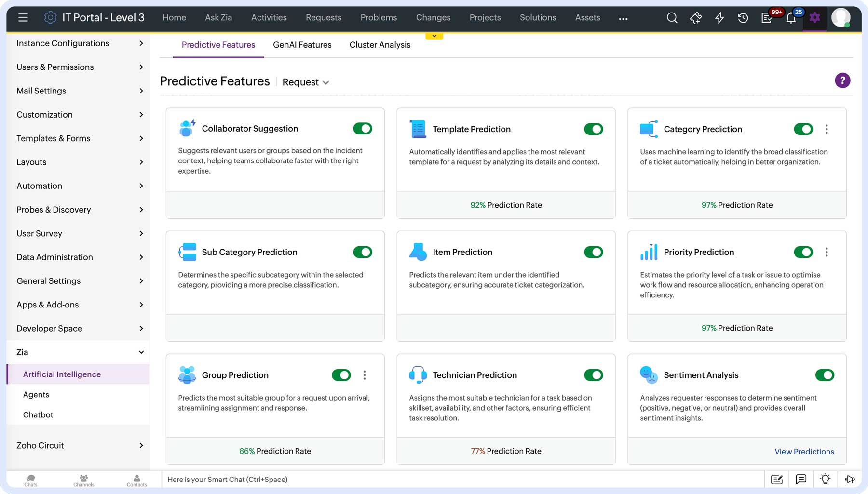Click the Smart Chat input field
The image size is (868, 494).
463,480
